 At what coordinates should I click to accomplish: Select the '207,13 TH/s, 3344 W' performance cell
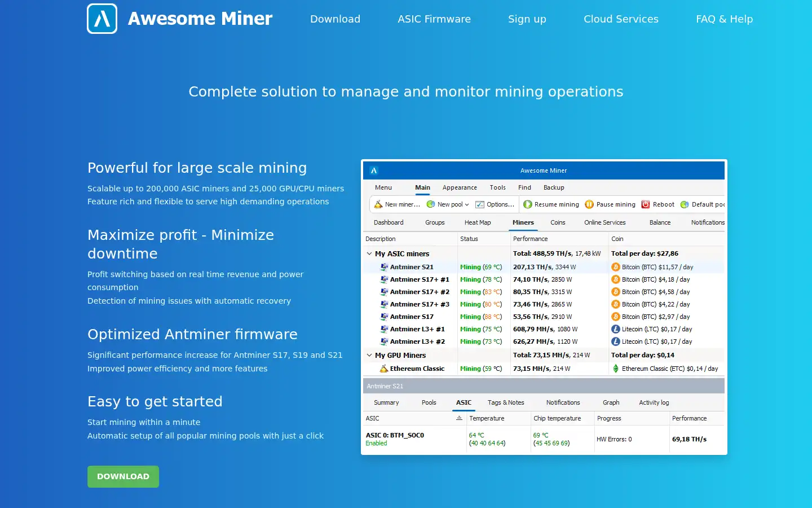(x=545, y=267)
